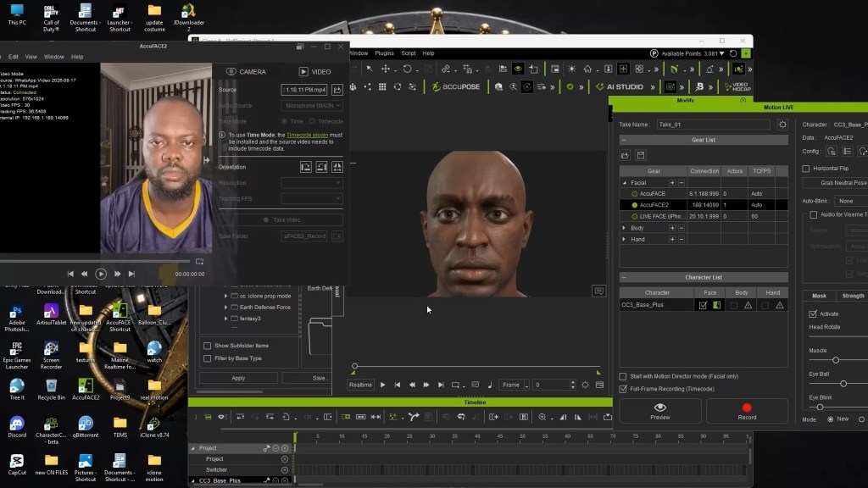Jump to last frame in AccuFACE2 player
The image size is (868, 488).
[x=131, y=274]
